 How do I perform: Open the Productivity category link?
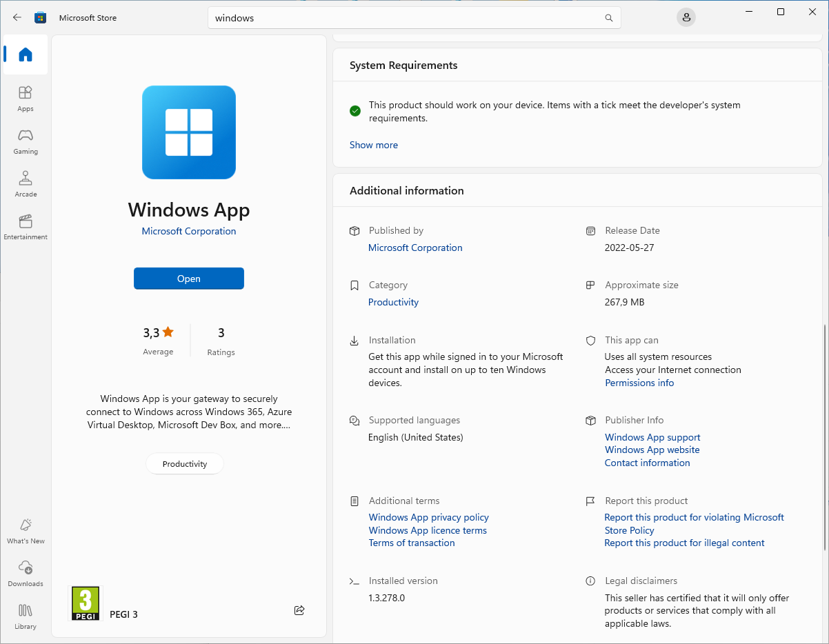point(393,302)
